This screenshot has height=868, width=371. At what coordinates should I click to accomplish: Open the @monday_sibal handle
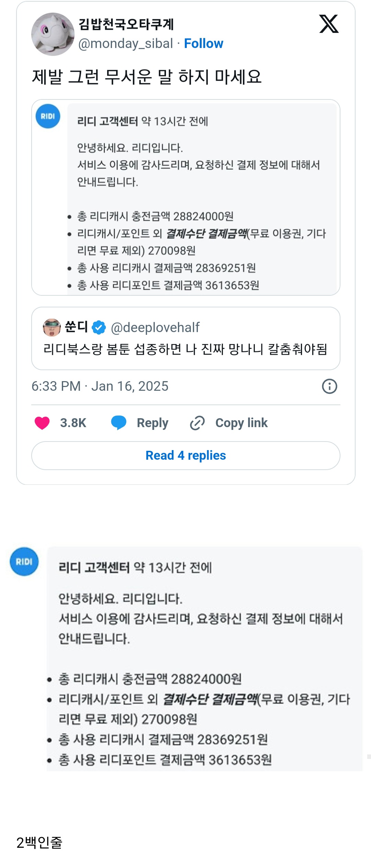point(126,44)
